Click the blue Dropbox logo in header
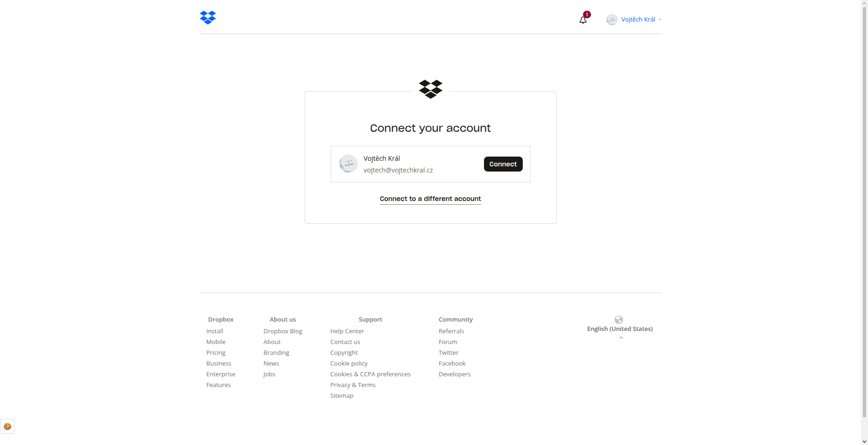 [208, 17]
